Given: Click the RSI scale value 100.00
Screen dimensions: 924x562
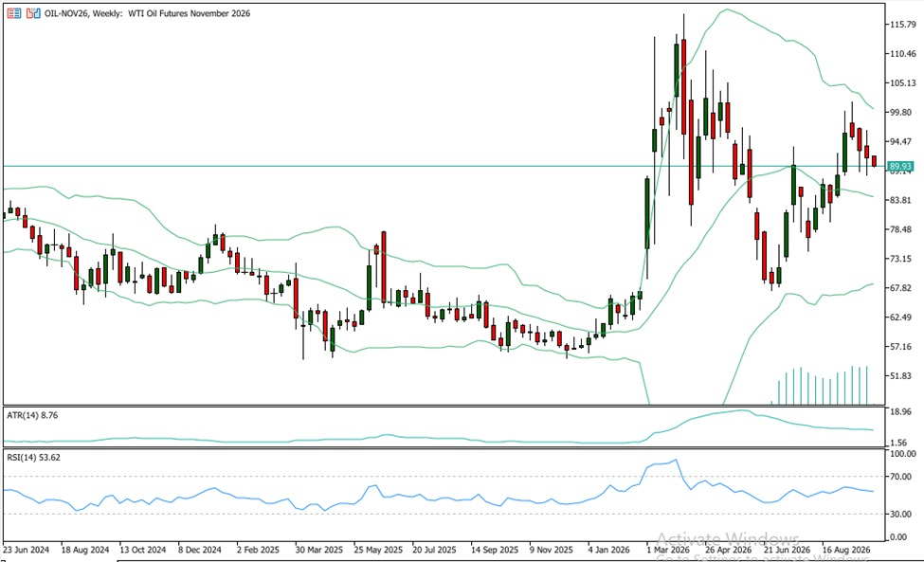Looking at the screenshot, I should [903, 454].
